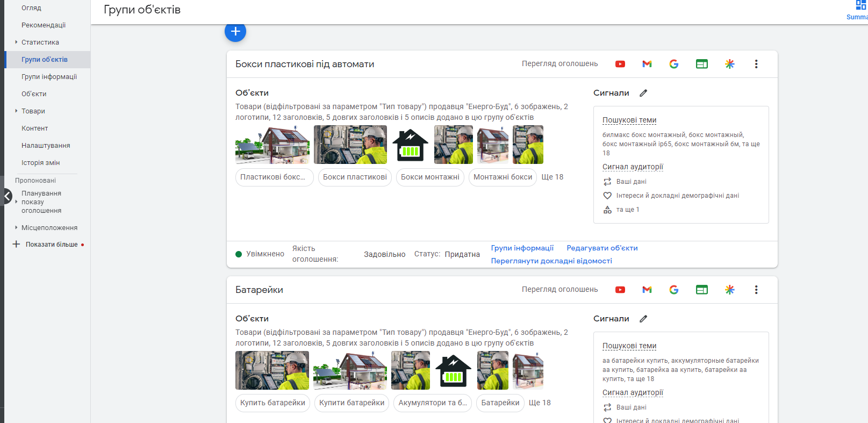Edit signals pencil in Бокси пластикові group
Image resolution: width=868 pixels, height=423 pixels.
[x=643, y=93]
